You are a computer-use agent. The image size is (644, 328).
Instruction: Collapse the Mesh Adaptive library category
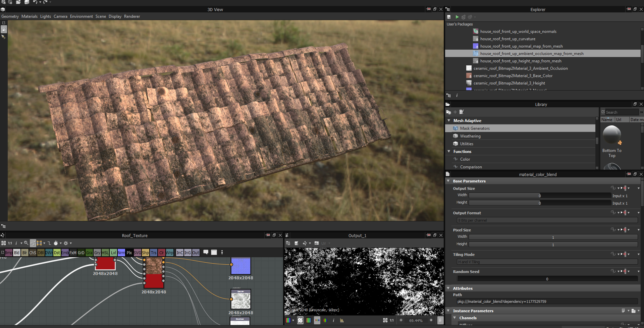point(449,120)
